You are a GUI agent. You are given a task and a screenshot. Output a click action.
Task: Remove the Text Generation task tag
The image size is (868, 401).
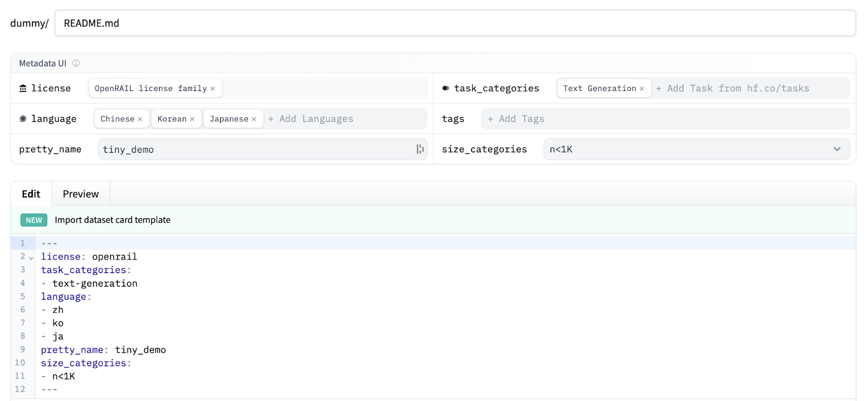point(642,89)
